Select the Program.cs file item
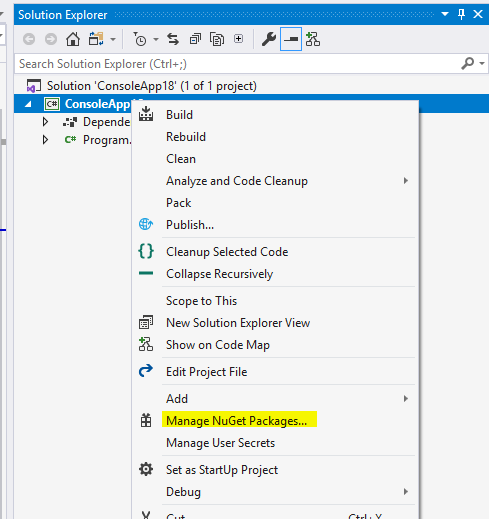489x519 pixels. (x=107, y=140)
